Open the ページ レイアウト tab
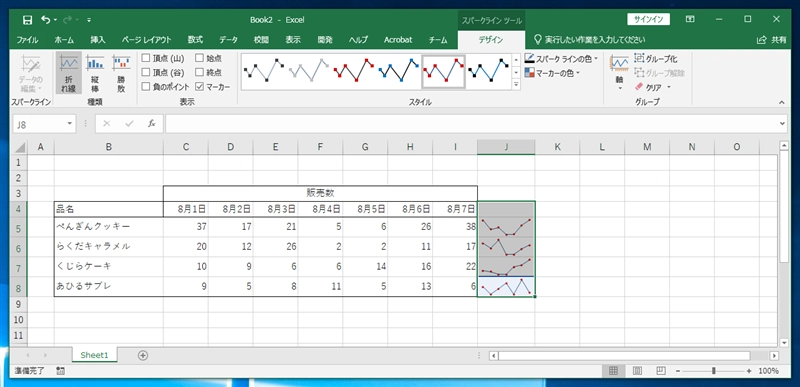Viewport: 800px width, 387px height. 146,40
